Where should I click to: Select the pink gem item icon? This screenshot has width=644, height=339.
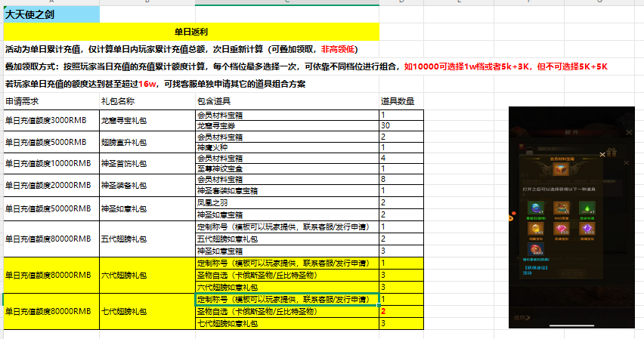560,230
